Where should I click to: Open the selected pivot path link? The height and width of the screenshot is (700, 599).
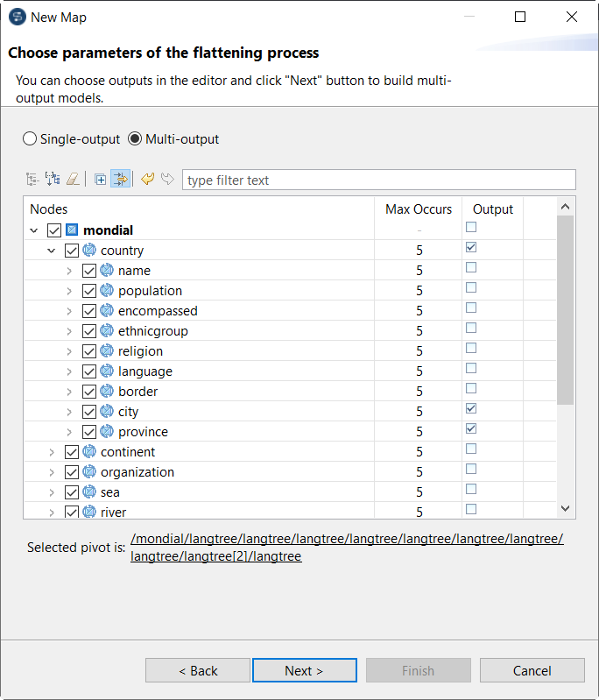(x=347, y=548)
